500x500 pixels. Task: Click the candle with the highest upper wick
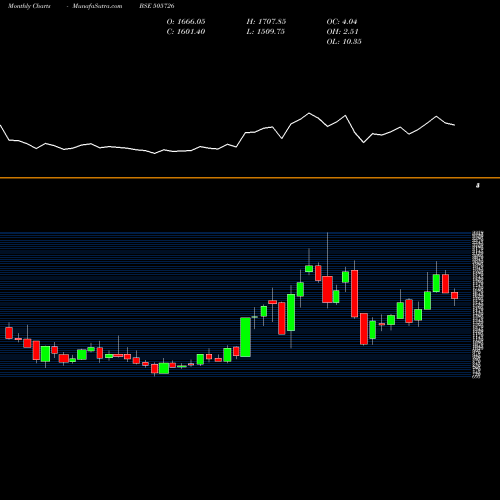point(327,289)
